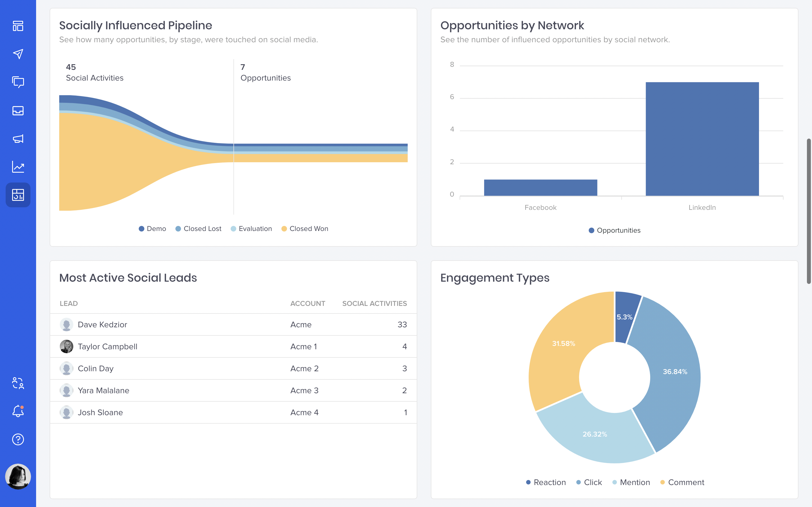Open the user profile avatar
Viewport: 812px width, 507px height.
click(x=18, y=477)
